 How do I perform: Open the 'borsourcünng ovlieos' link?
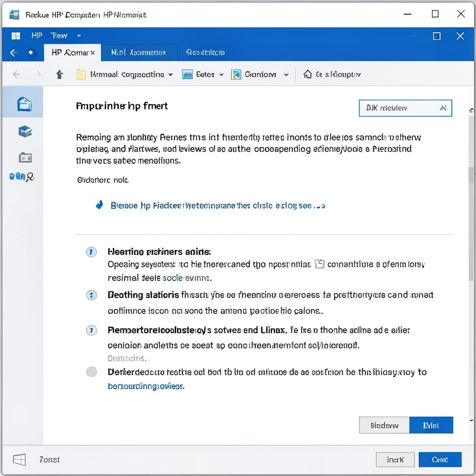pyautogui.click(x=146, y=386)
